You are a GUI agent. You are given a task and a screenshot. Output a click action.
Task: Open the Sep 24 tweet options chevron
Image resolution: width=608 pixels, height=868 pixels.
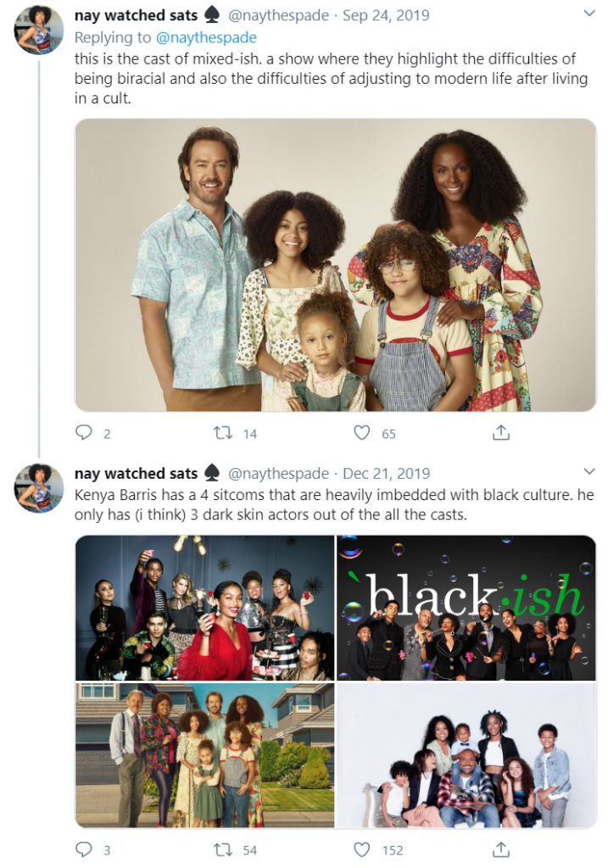coord(589,13)
